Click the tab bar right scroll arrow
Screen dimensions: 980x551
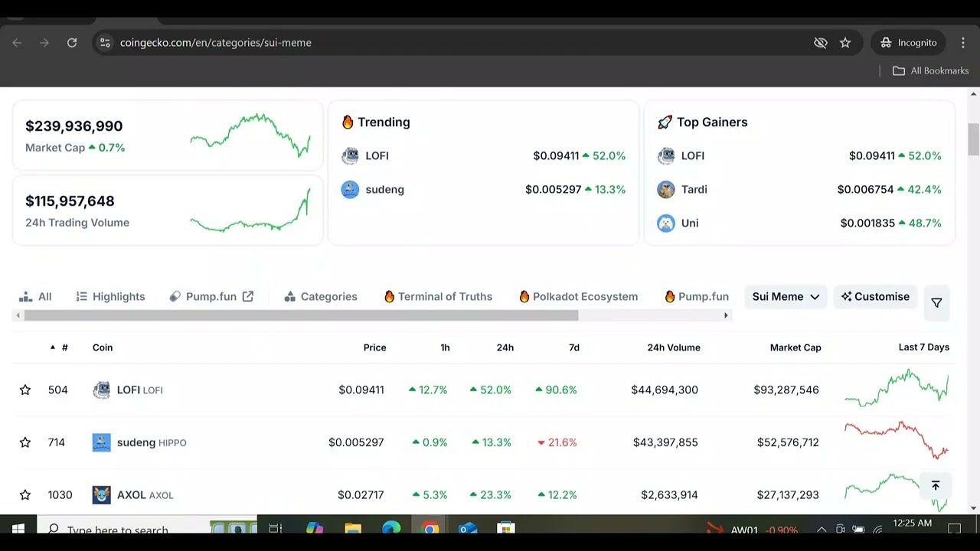point(726,315)
